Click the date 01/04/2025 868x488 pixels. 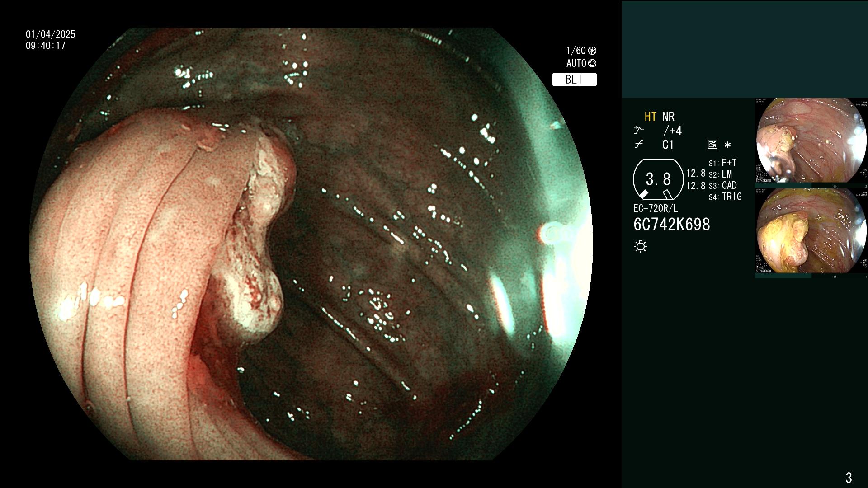[51, 34]
